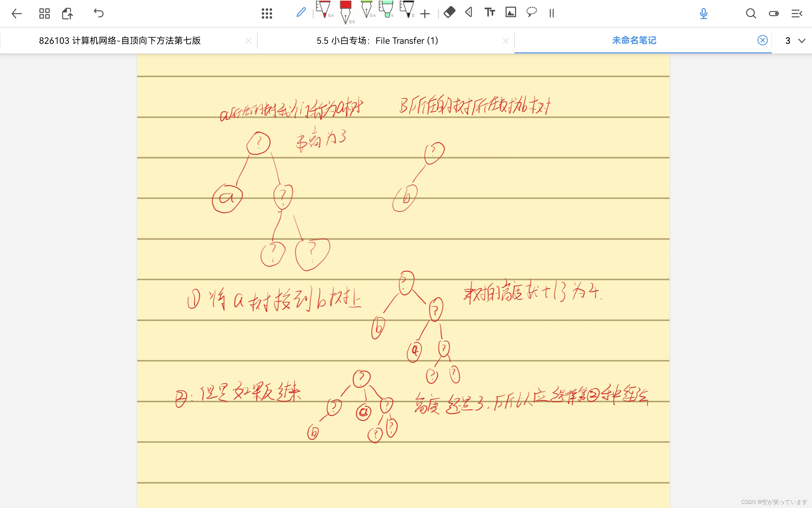Tap the double-bar pause icon

(552, 13)
